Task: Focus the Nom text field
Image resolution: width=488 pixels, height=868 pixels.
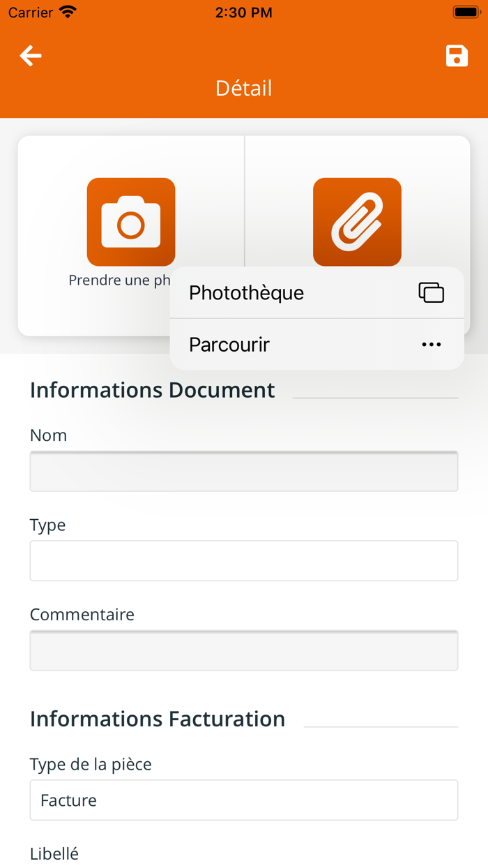Action: click(x=244, y=472)
